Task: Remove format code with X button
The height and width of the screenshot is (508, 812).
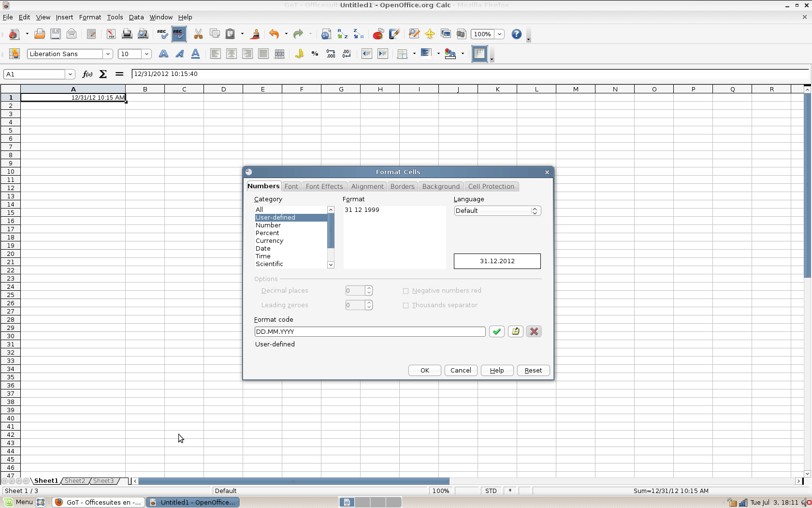Action: tap(534, 331)
